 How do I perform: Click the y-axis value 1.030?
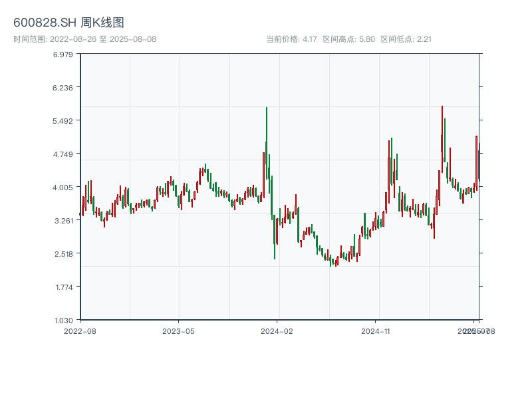(64, 321)
